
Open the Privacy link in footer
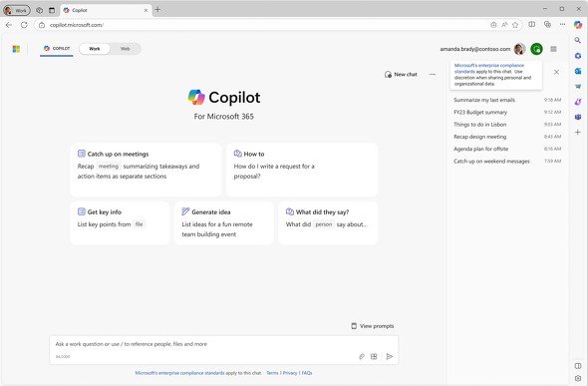click(290, 373)
